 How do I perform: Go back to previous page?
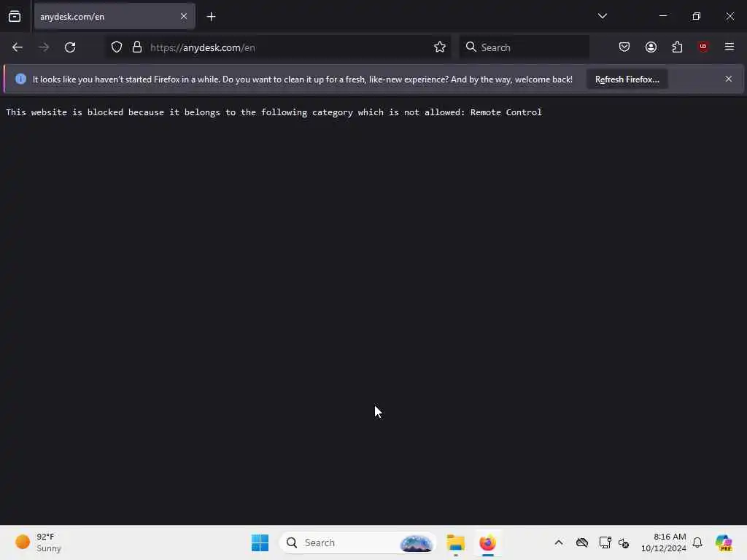click(x=18, y=47)
